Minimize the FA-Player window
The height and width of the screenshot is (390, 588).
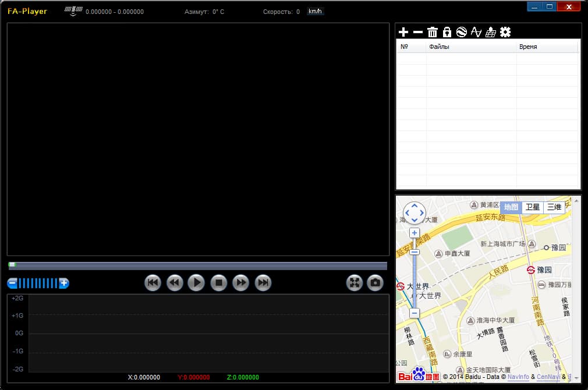coord(534,7)
